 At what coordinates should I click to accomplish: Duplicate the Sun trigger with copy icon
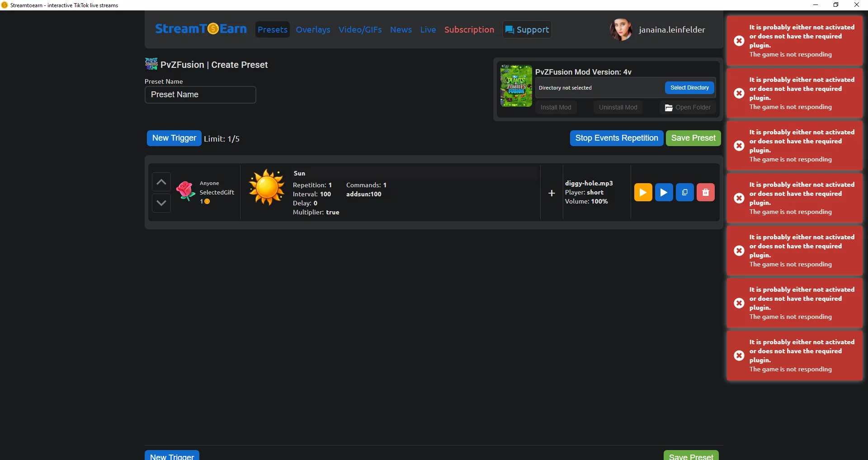tap(684, 192)
